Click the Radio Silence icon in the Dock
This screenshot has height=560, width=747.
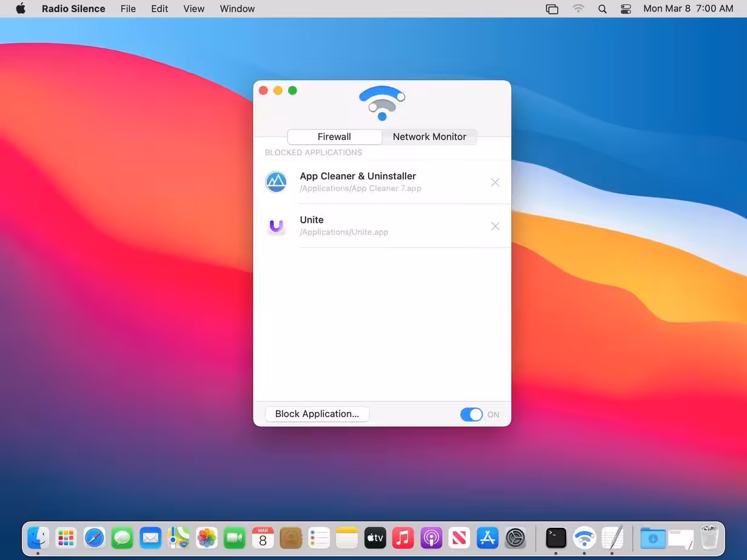click(x=585, y=537)
